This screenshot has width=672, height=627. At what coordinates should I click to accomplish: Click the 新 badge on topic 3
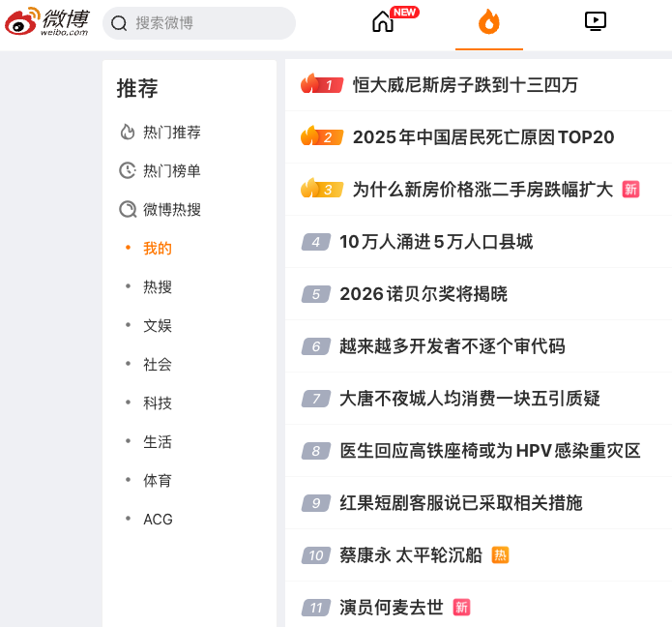coord(630,189)
